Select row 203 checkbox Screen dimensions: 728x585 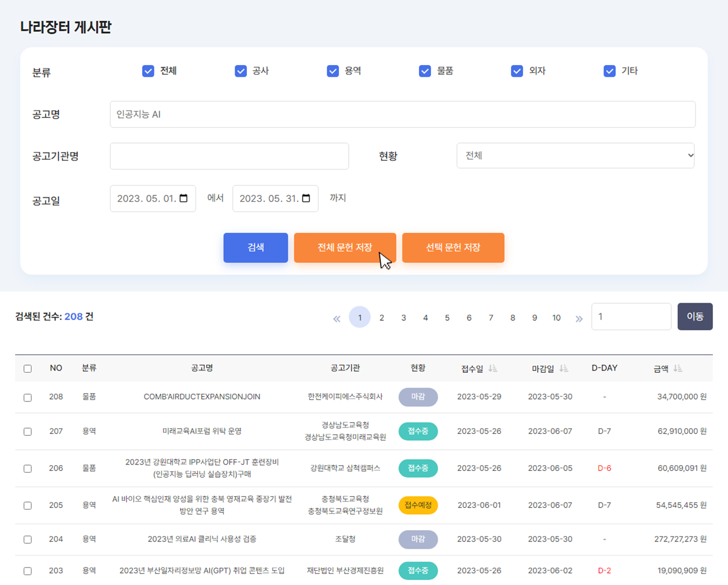point(28,571)
